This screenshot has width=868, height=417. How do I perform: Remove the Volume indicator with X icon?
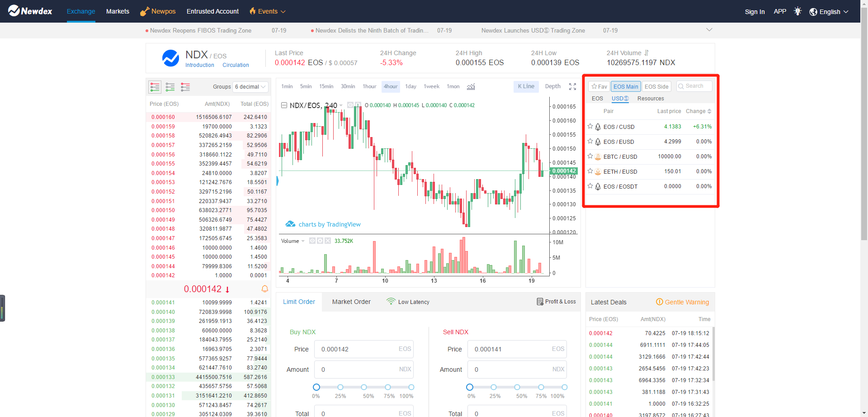[328, 241]
